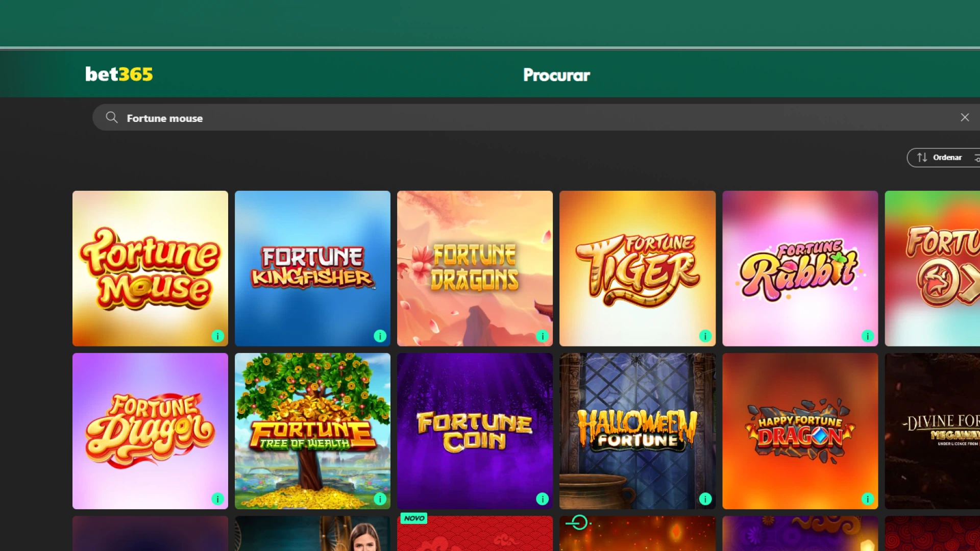Clear the search with the X icon
980x551 pixels.
(x=965, y=117)
